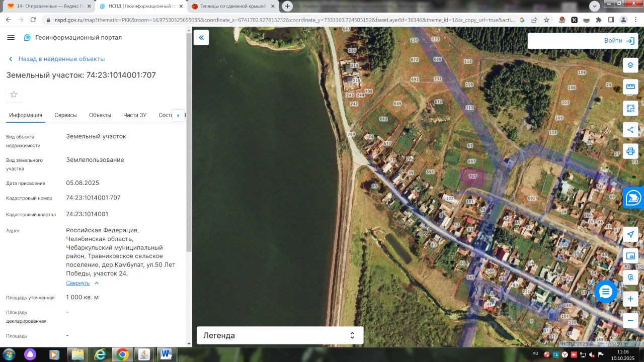Open the Chrome three-dot menu

tap(635, 20)
